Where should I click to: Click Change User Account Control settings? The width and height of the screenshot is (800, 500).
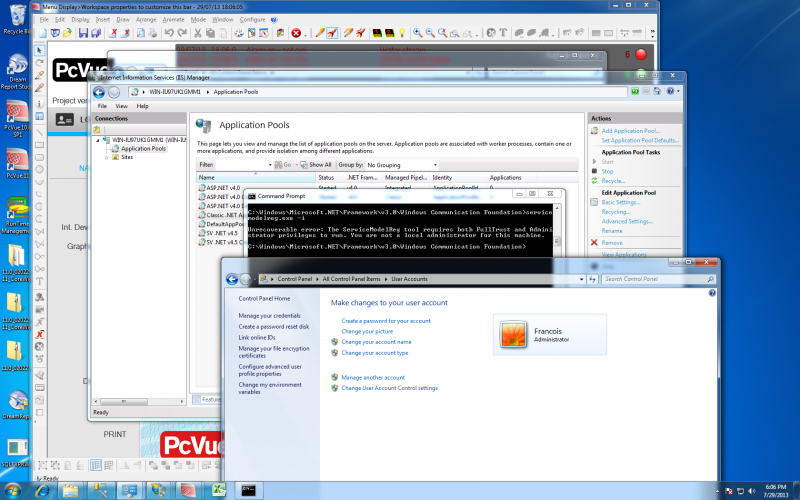[x=389, y=388]
